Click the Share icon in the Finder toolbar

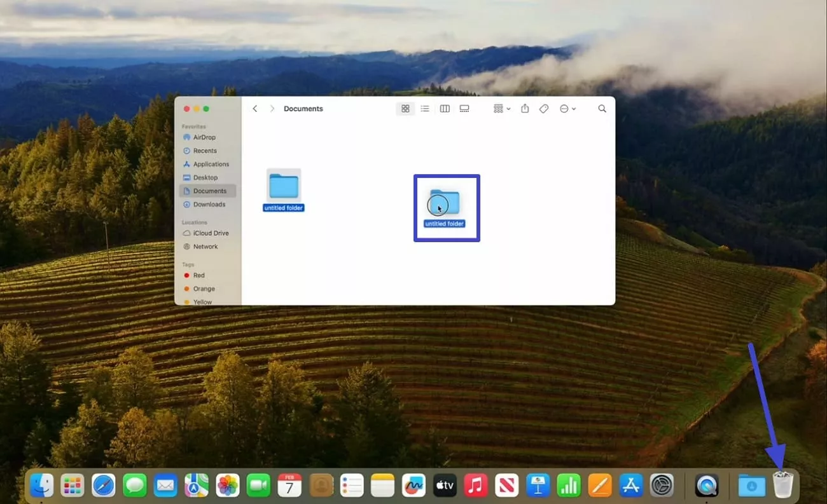pyautogui.click(x=524, y=108)
